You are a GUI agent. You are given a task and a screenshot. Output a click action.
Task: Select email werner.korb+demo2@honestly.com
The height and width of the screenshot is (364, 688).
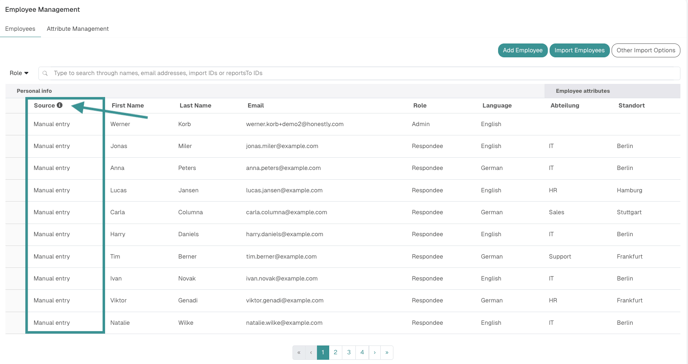295,124
